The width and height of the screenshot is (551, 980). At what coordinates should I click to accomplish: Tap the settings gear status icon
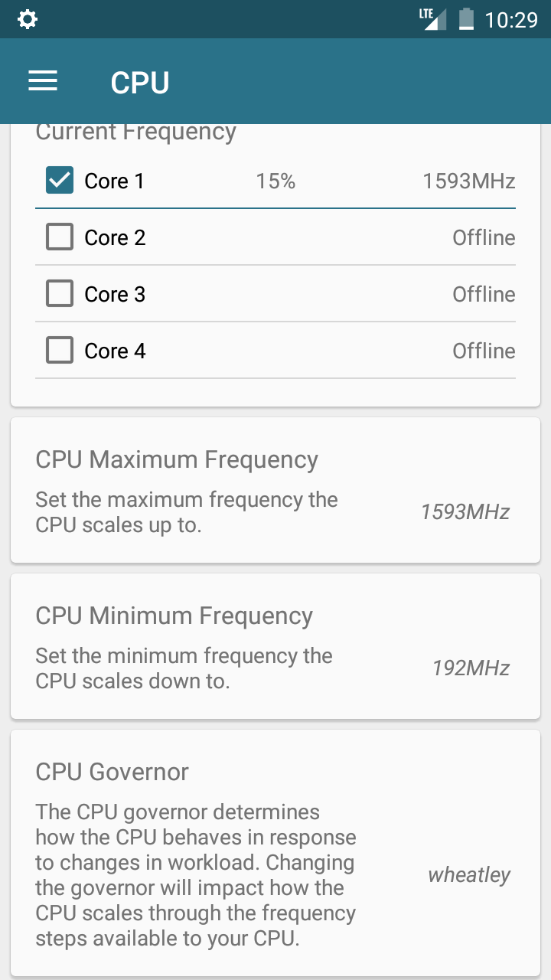[28, 20]
